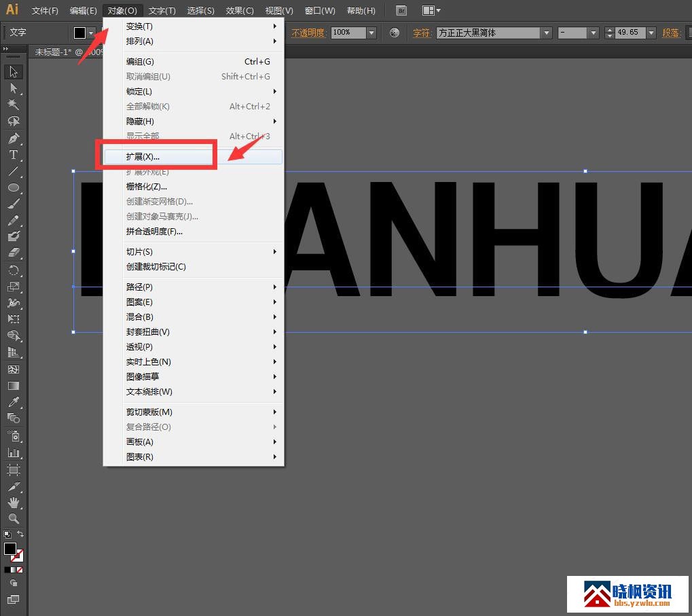Click the black fill color swatch in toolbox

(x=10, y=549)
